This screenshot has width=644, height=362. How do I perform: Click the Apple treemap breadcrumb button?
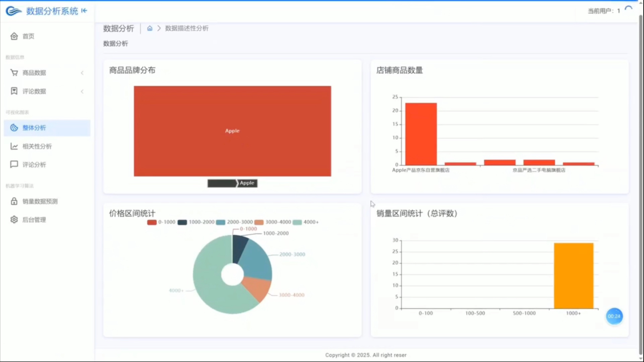point(247,183)
